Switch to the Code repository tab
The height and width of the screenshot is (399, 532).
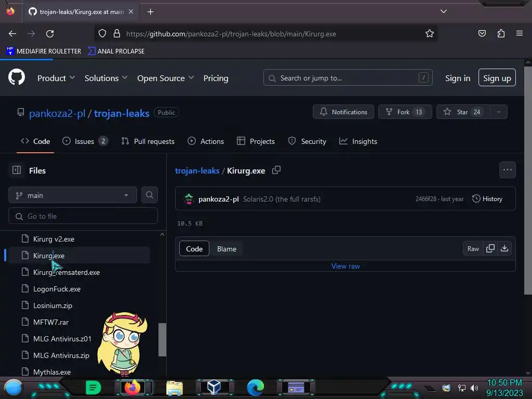point(35,141)
